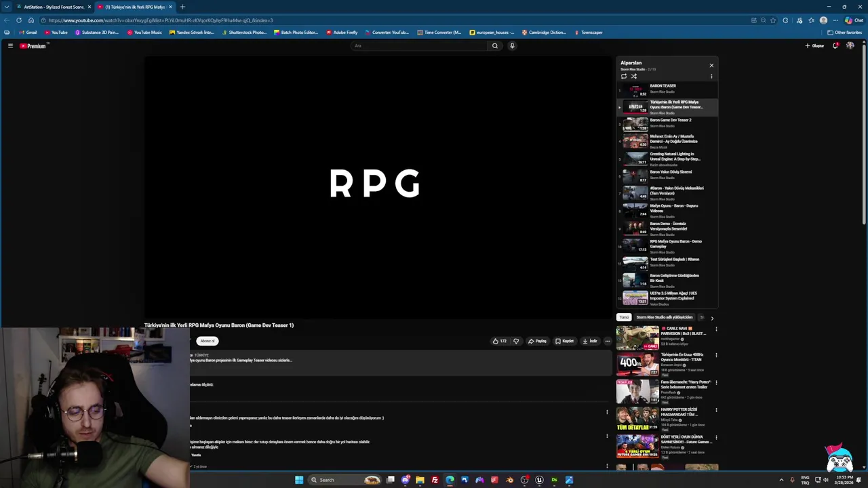
Task: Open Adobe Firefly bookmark
Action: pos(342,33)
